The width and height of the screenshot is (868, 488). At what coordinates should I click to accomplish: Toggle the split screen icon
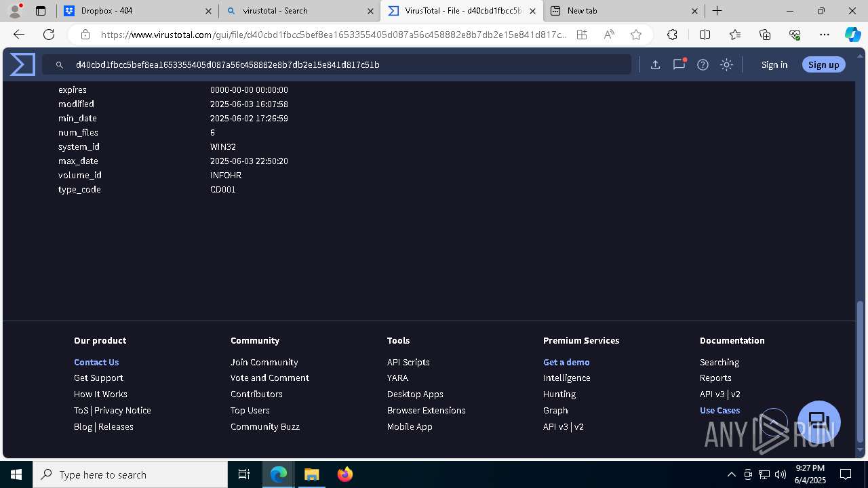click(705, 35)
